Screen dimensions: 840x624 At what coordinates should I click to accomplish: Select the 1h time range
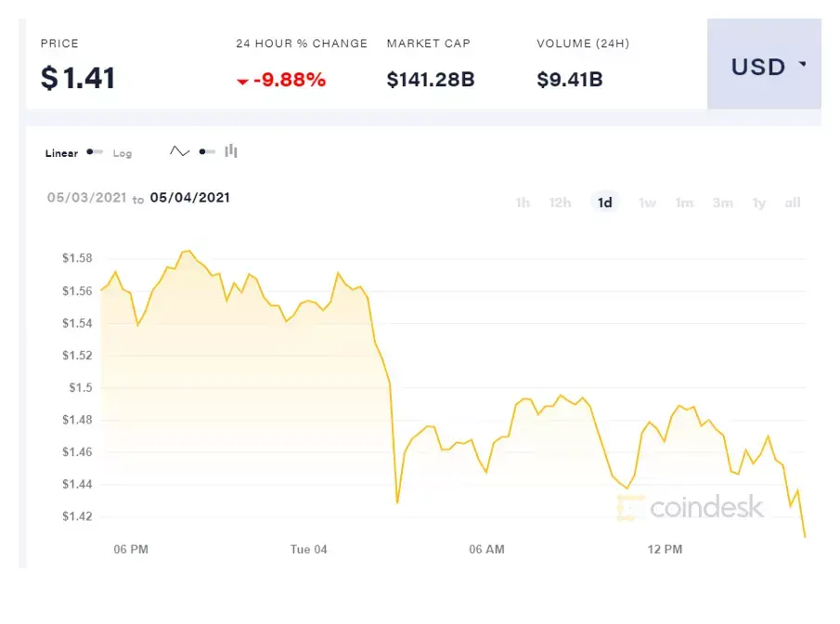(x=523, y=202)
